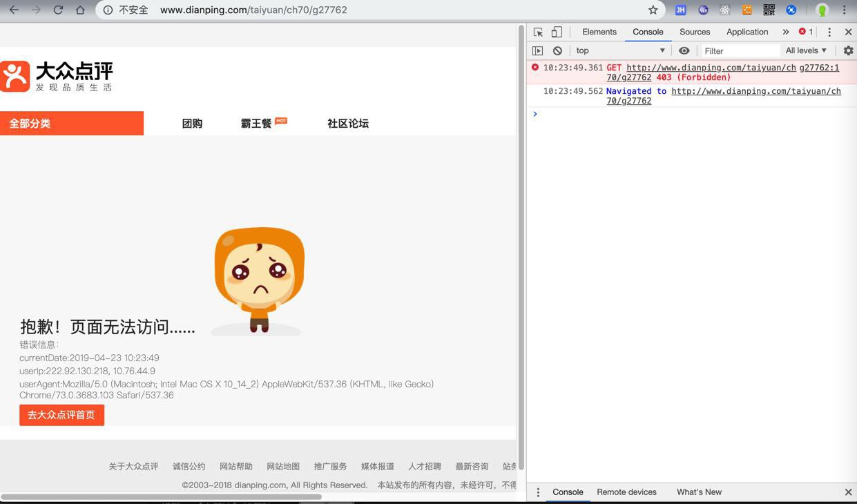Viewport: 857px width, 504px height.
Task: Open the browser home page icon
Action: coord(80,10)
